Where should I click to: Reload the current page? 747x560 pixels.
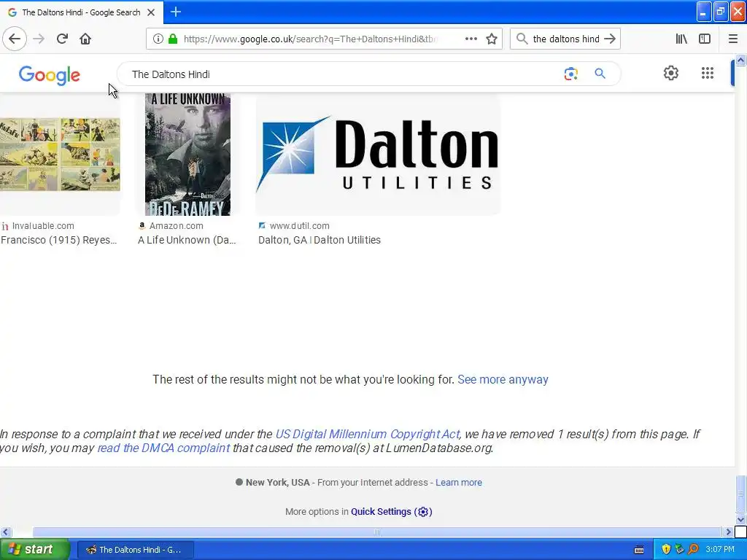click(x=62, y=39)
